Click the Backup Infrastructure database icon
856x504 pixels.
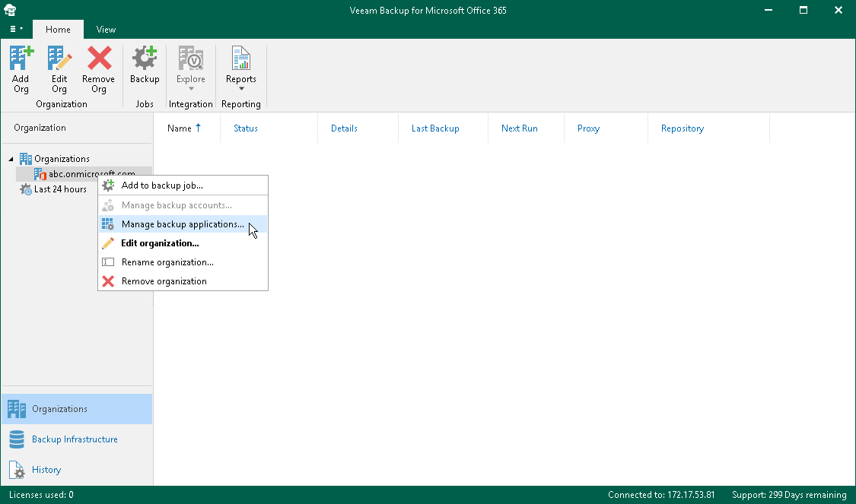(17, 439)
